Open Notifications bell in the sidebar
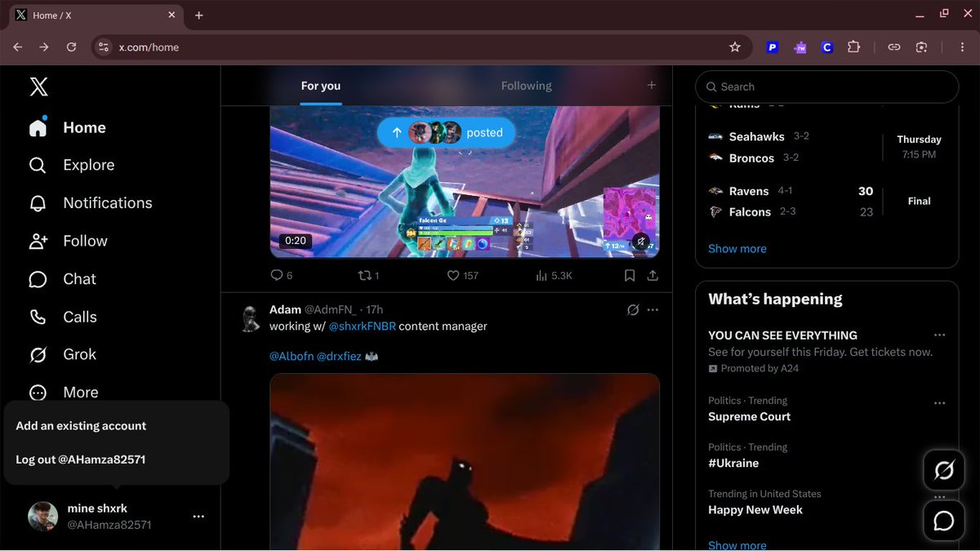 (x=91, y=202)
